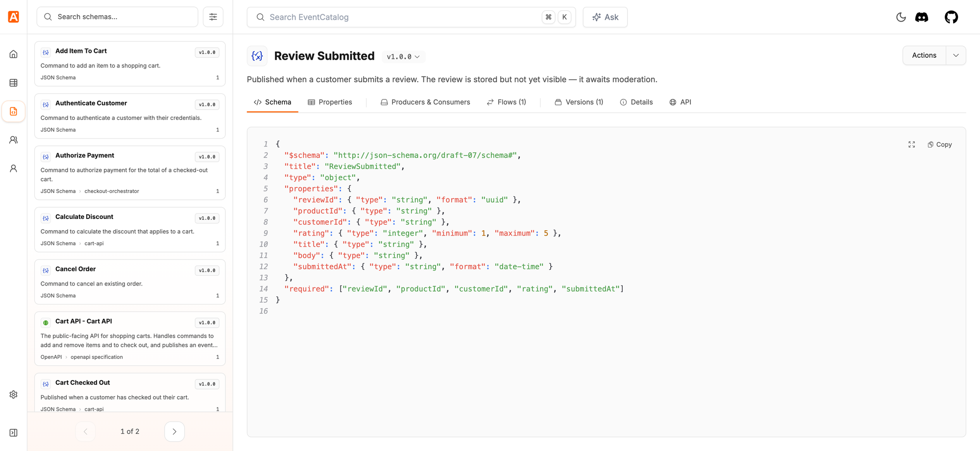
Task: Select the Cancel Order schema
Action: pos(130,282)
